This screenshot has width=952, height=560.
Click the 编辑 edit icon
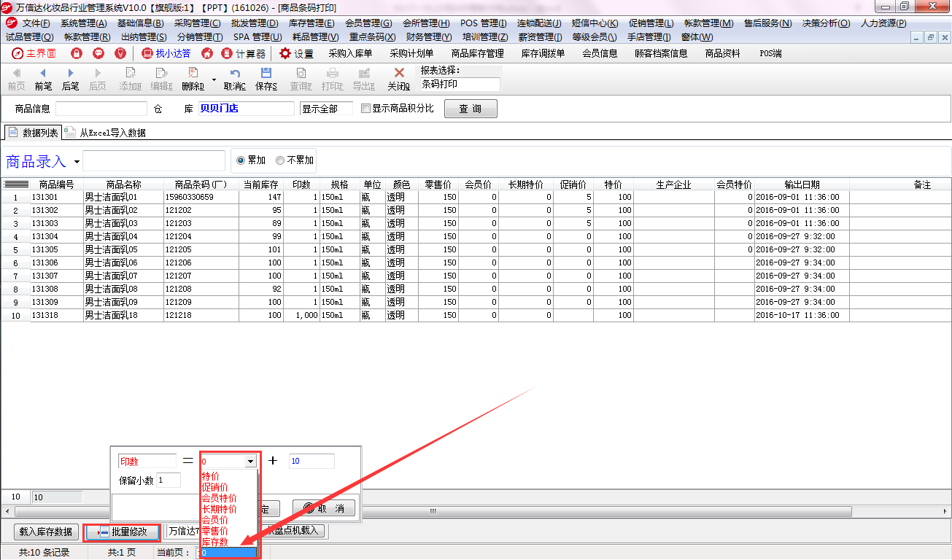pyautogui.click(x=161, y=79)
